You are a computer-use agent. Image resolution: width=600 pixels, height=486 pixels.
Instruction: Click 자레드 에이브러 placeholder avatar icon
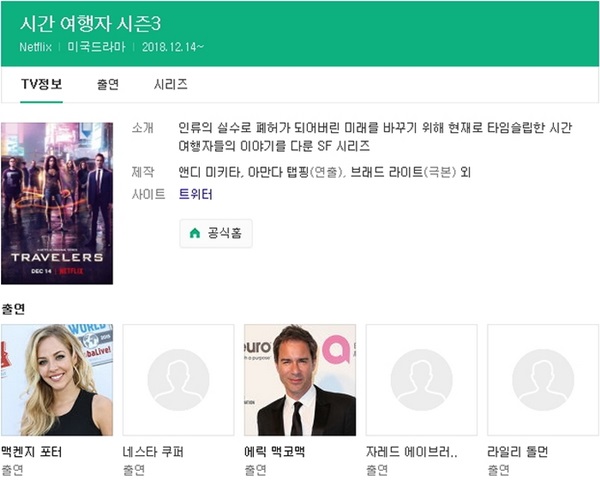click(x=421, y=380)
